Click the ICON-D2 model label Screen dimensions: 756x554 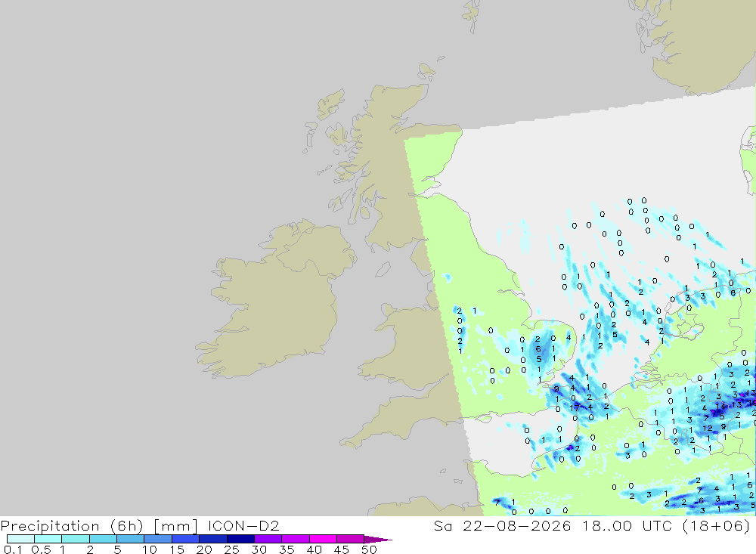pyautogui.click(x=243, y=525)
